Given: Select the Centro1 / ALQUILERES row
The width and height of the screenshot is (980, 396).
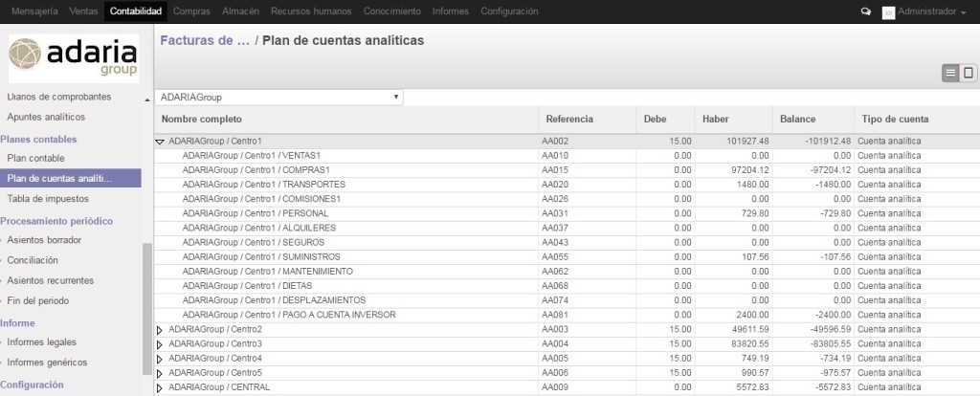Looking at the screenshot, I should (x=567, y=228).
